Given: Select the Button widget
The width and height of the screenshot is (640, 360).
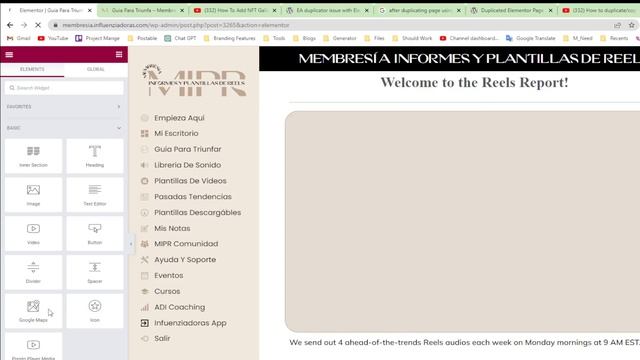Looking at the screenshot, I should click(x=95, y=233).
